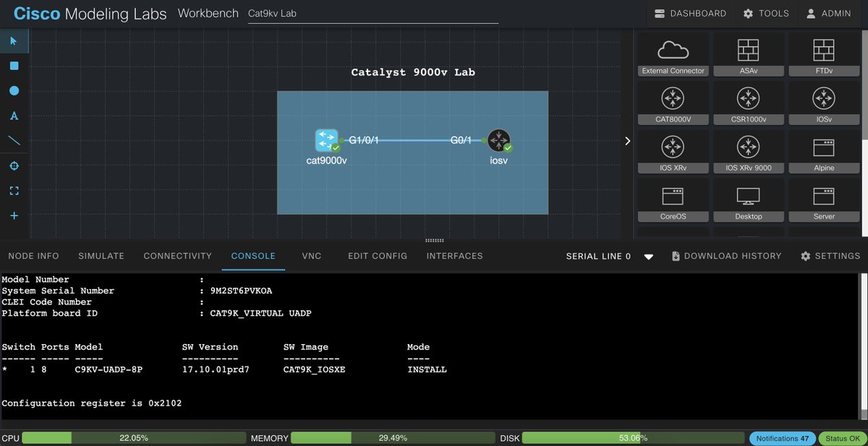This screenshot has height=446, width=868.
Task: Click the G1/0/1 interface label
Action: point(364,140)
